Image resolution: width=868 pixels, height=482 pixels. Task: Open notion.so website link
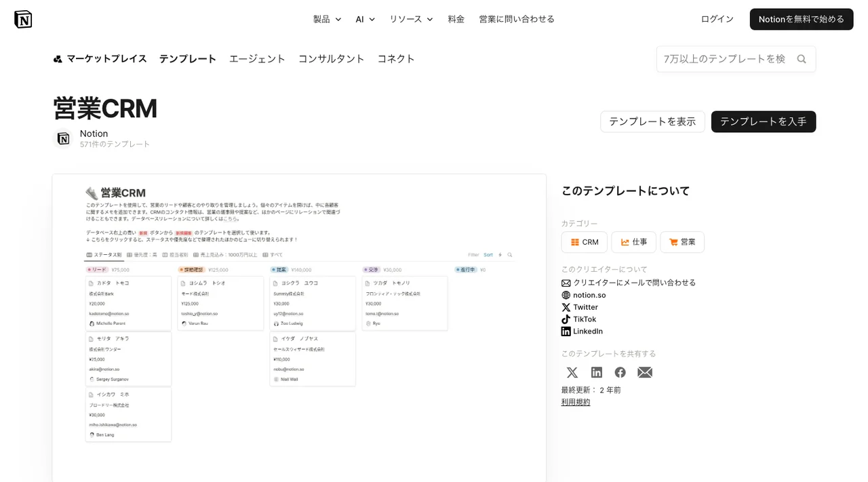coord(589,295)
